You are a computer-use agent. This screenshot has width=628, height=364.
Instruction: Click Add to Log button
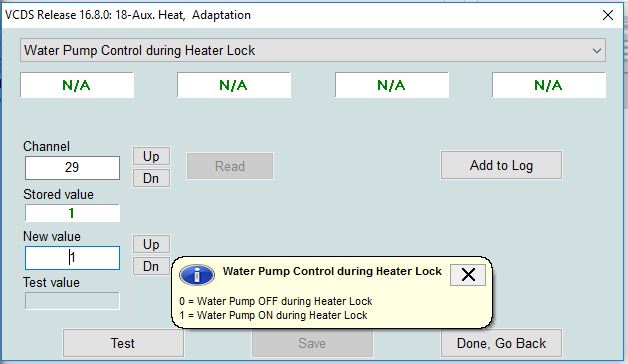click(x=501, y=165)
